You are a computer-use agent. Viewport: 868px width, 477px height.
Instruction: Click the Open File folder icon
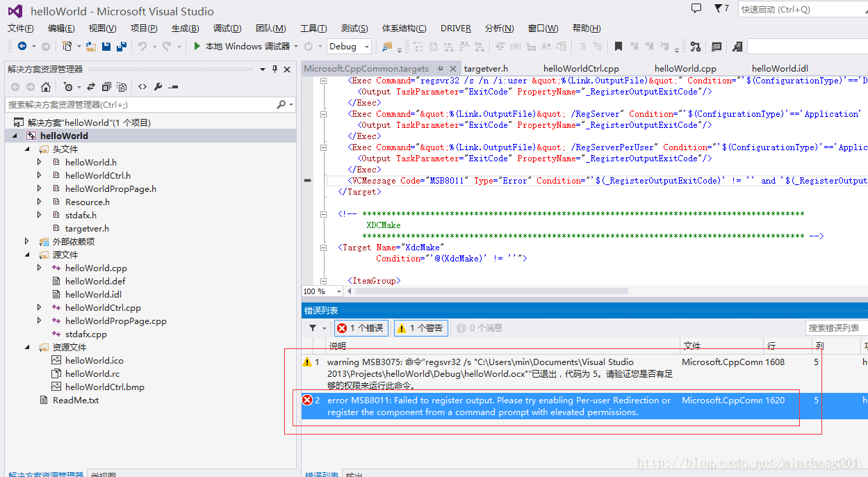tap(91, 47)
